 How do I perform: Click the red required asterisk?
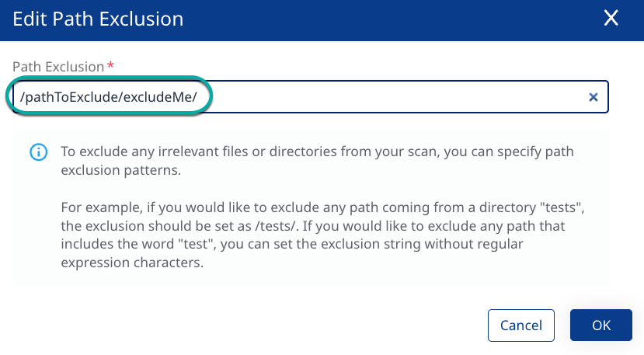tap(110, 67)
